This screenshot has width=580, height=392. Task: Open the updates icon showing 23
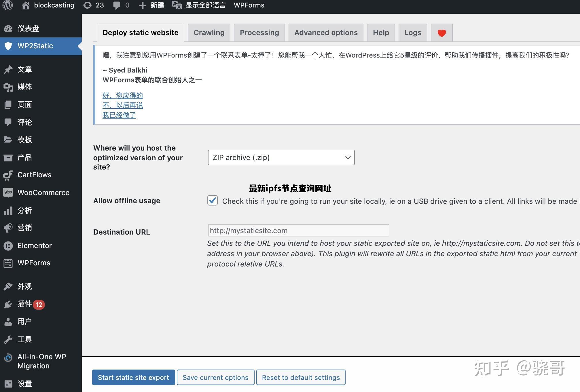click(x=87, y=5)
